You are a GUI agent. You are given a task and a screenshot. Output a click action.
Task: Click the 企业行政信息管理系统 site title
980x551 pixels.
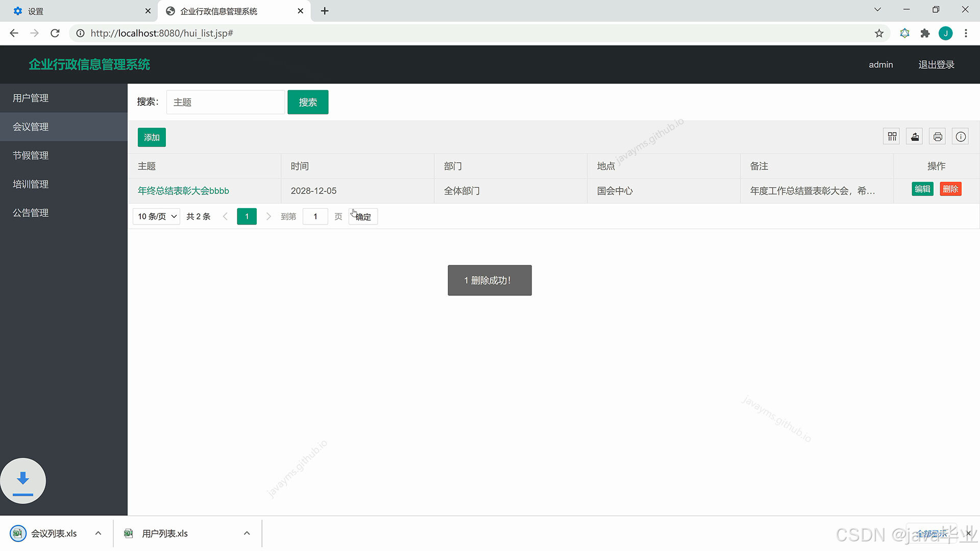point(89,65)
